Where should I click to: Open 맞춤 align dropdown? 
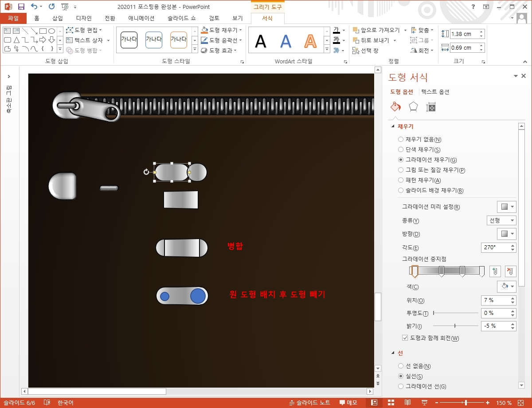(422, 30)
